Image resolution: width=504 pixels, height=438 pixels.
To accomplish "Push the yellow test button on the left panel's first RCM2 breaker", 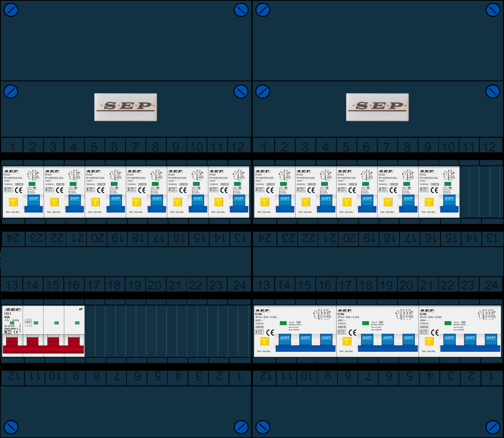I will pos(13,202).
